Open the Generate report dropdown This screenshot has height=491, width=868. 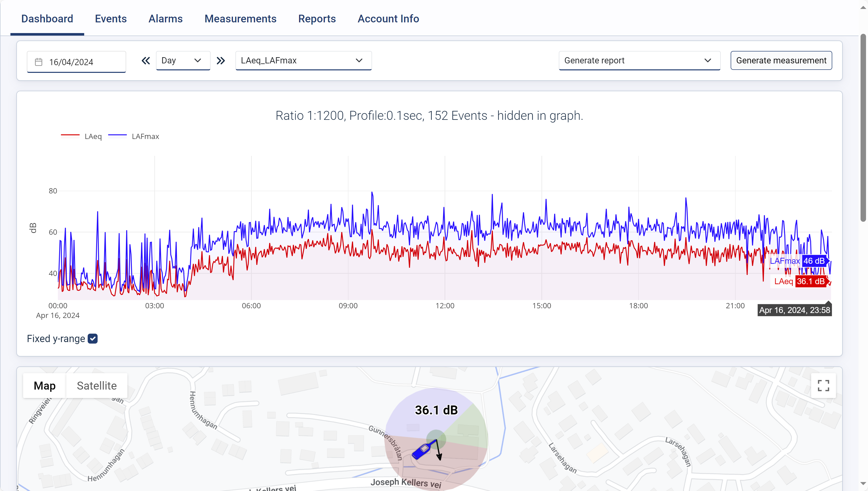pos(639,61)
